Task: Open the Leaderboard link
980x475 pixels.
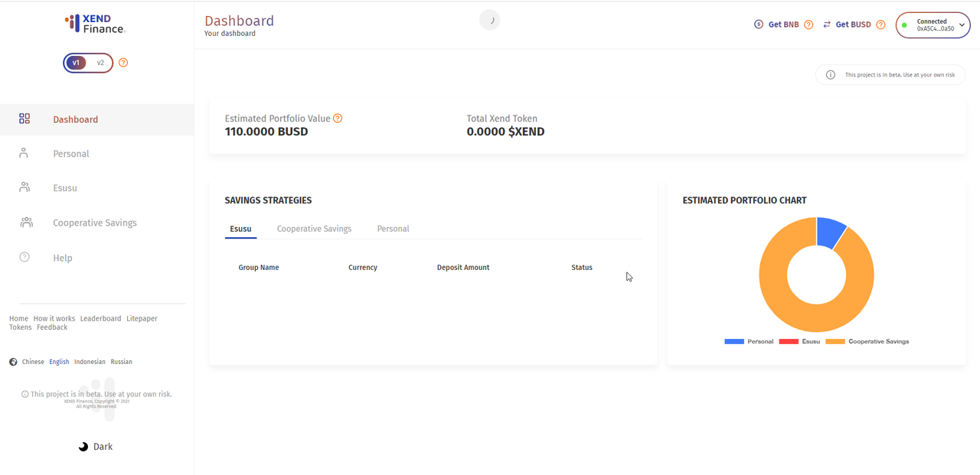Action: 100,318
